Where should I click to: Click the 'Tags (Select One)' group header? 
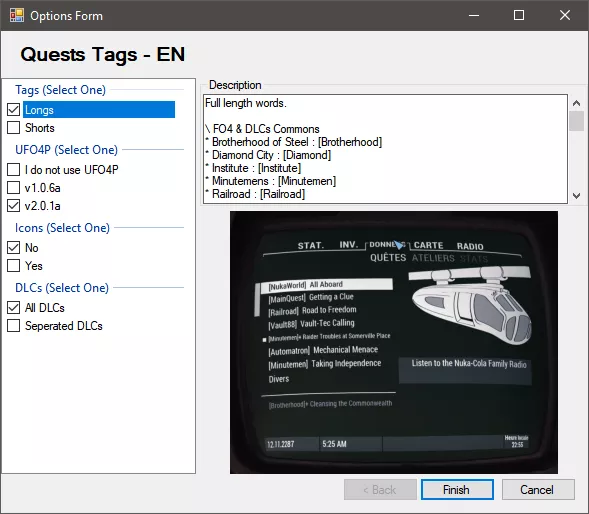click(60, 90)
